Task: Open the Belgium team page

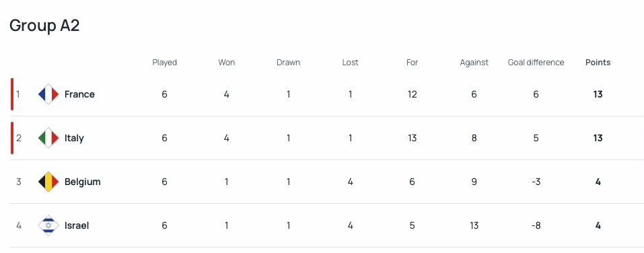Action: point(83,182)
